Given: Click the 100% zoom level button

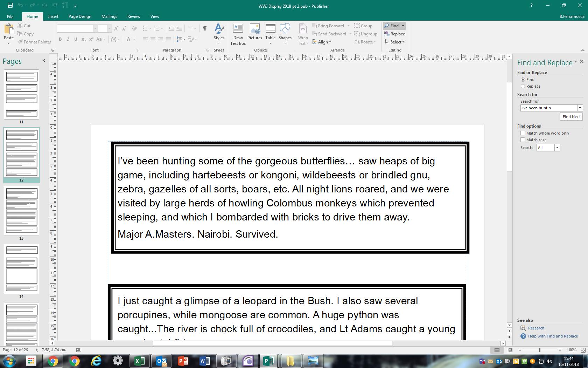Looking at the screenshot, I should pyautogui.click(x=571, y=350).
